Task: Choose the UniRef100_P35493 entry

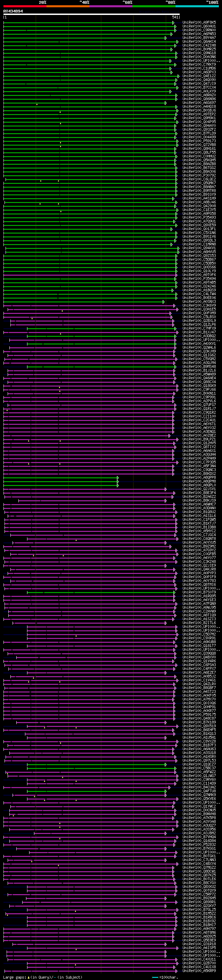Action: (199, 218)
